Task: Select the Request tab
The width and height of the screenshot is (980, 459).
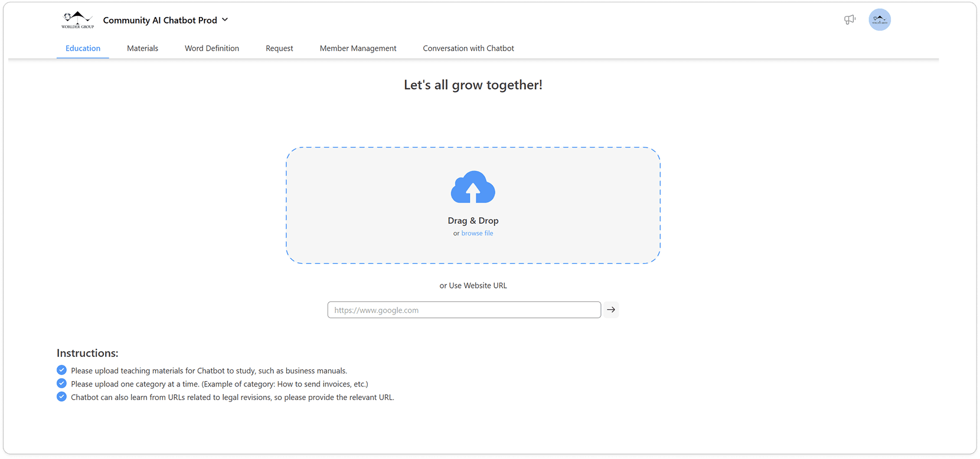Action: 279,48
